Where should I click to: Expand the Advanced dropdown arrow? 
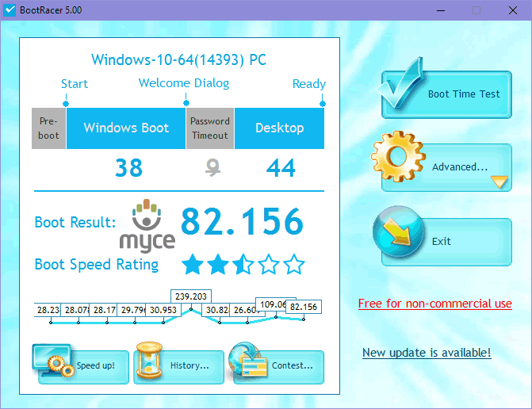499,182
